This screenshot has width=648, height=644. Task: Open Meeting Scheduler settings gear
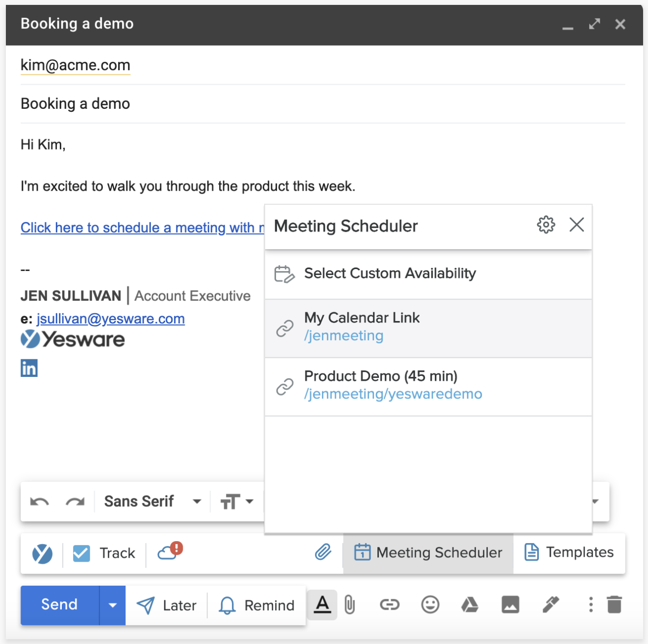pyautogui.click(x=546, y=225)
